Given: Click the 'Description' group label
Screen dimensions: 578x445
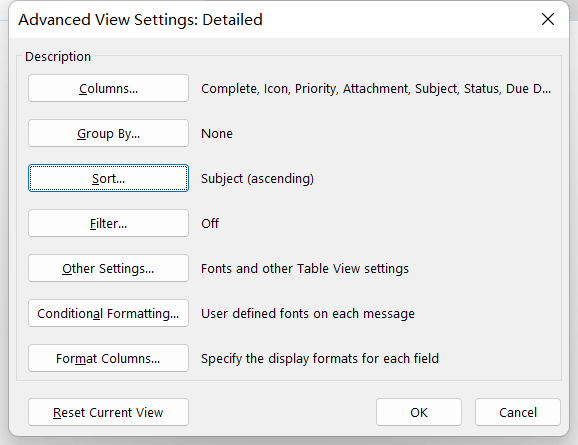Looking at the screenshot, I should click(58, 57).
